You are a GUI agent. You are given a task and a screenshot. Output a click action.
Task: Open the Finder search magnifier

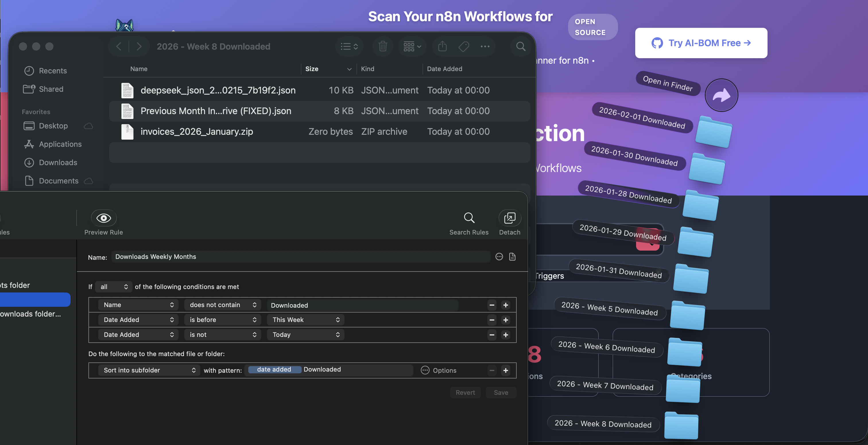(x=521, y=46)
